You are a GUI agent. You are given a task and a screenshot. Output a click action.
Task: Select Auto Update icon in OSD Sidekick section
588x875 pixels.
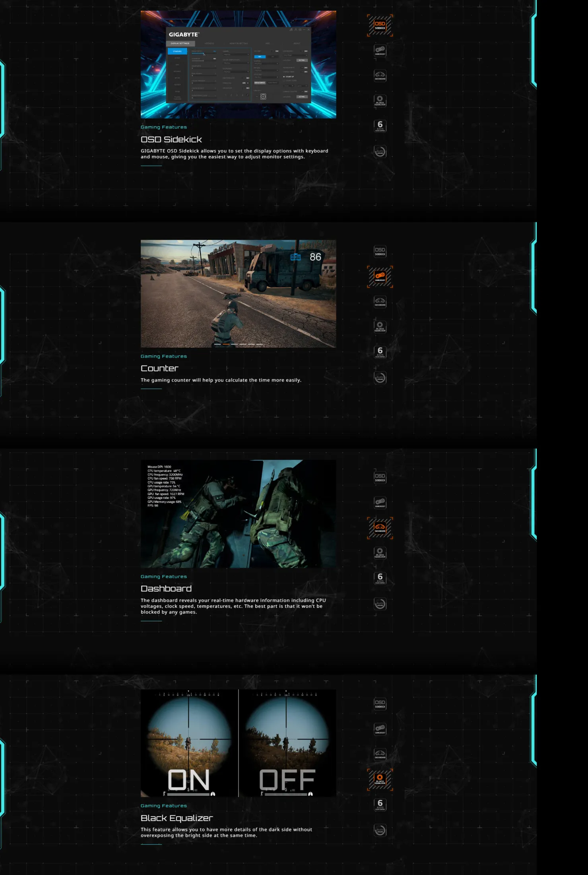(380, 152)
